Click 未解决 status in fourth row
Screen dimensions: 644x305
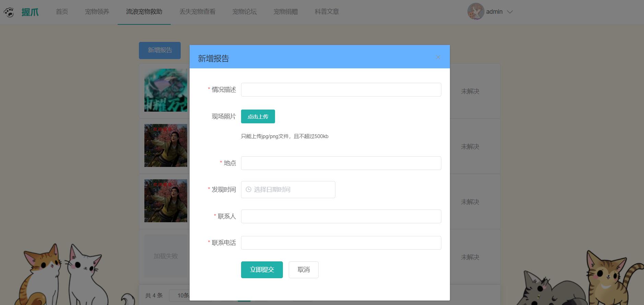(x=470, y=257)
